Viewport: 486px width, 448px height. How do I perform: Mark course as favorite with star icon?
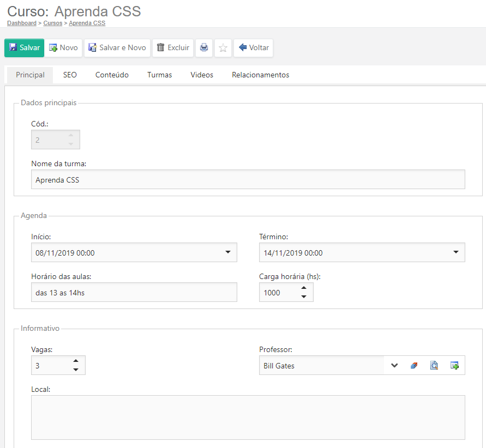[223, 48]
